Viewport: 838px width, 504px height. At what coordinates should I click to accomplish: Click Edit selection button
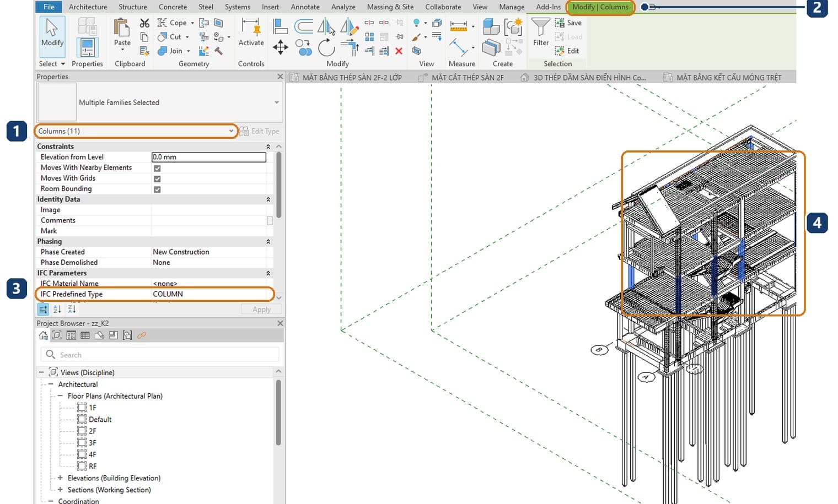[567, 51]
